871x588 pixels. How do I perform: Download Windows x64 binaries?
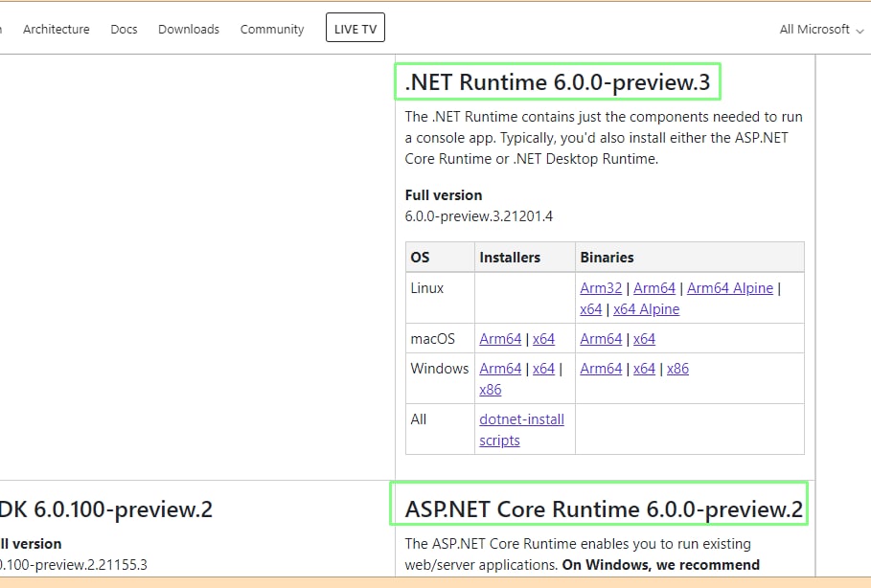click(644, 369)
